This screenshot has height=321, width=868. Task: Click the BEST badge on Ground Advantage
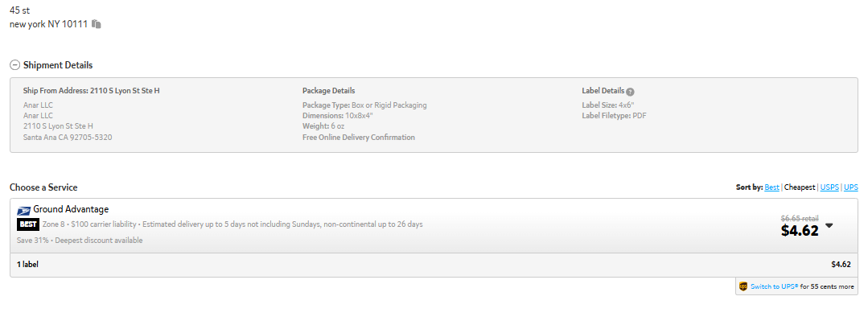coord(27,224)
